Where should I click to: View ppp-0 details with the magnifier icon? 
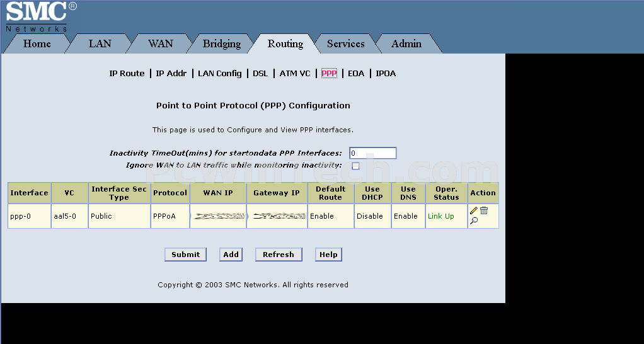[474, 221]
